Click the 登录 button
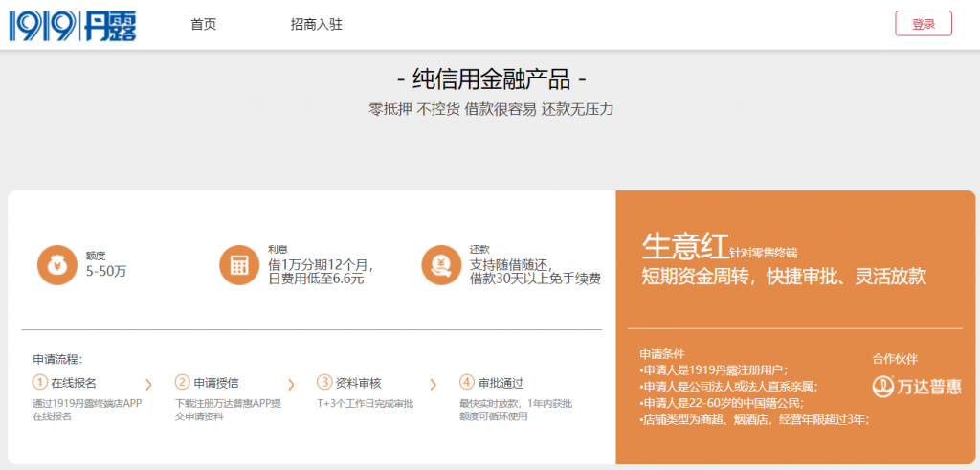The width and height of the screenshot is (980, 470). 924,24
